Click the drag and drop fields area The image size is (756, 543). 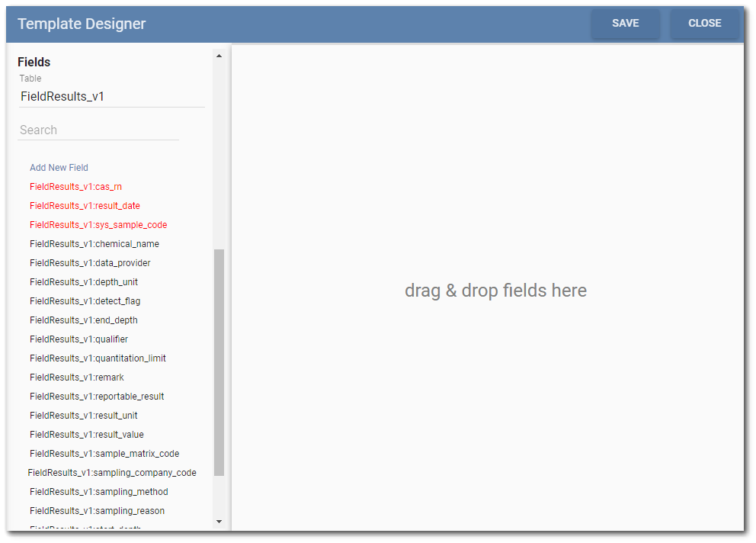[495, 291]
